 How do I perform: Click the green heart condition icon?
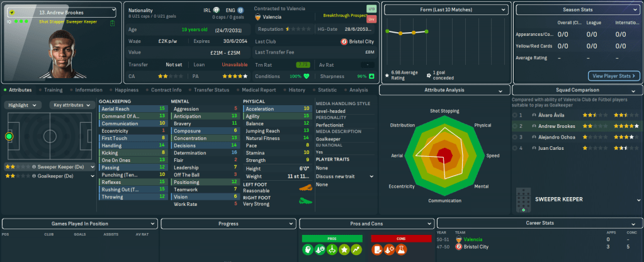(x=307, y=76)
